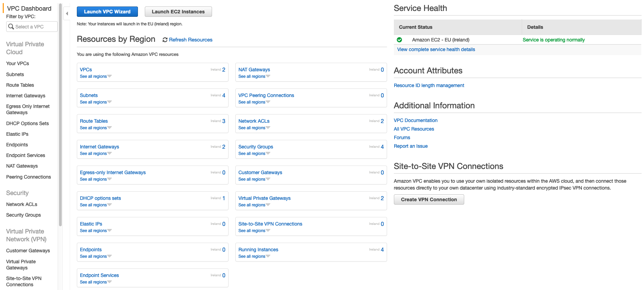The width and height of the screenshot is (644, 290).
Task: Open Elastic IPs in the sidebar
Action: 17,134
